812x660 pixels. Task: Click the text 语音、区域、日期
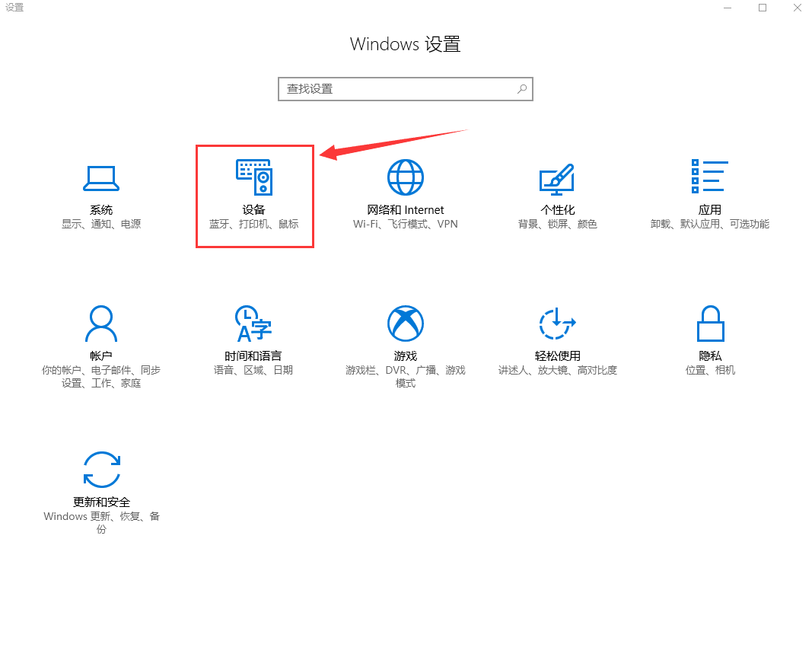tap(253, 370)
